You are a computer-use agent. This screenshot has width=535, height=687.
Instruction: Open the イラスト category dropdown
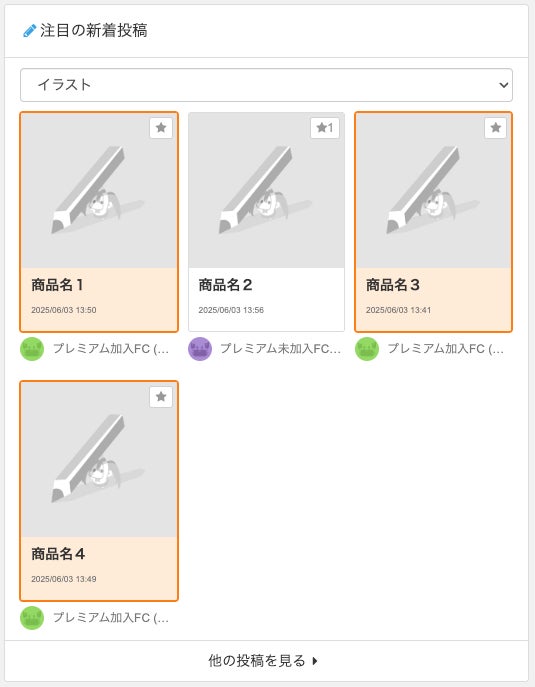coord(266,85)
